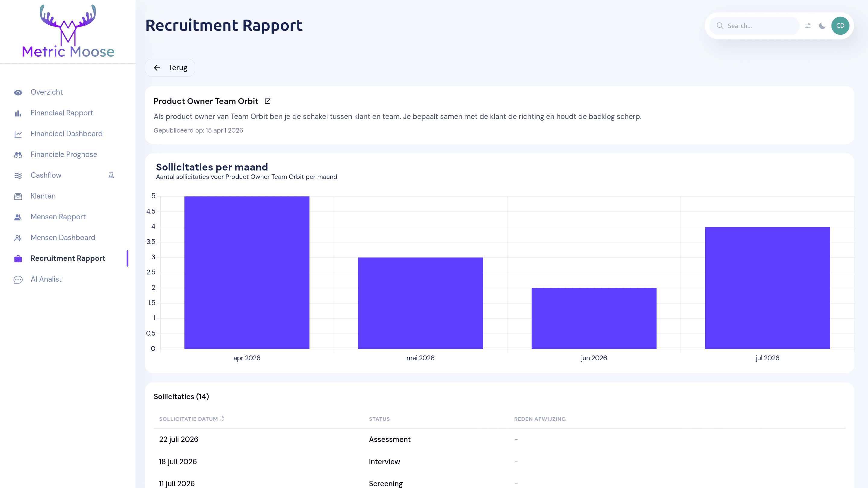Open the Overzicht page

click(47, 92)
